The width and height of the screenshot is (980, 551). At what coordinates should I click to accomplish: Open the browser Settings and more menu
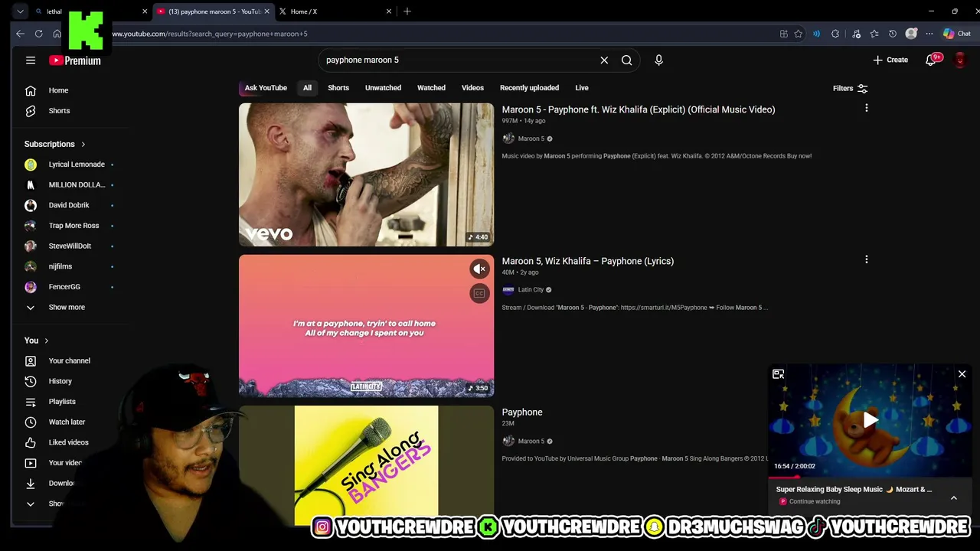click(929, 34)
